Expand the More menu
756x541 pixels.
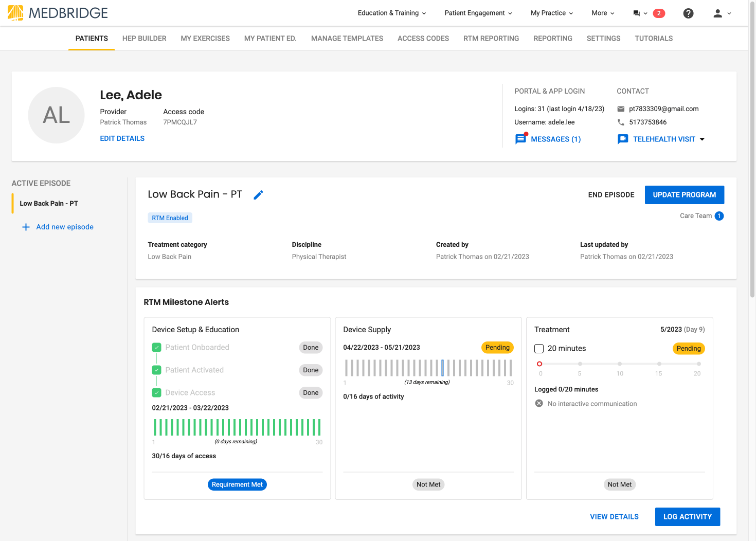[603, 13]
